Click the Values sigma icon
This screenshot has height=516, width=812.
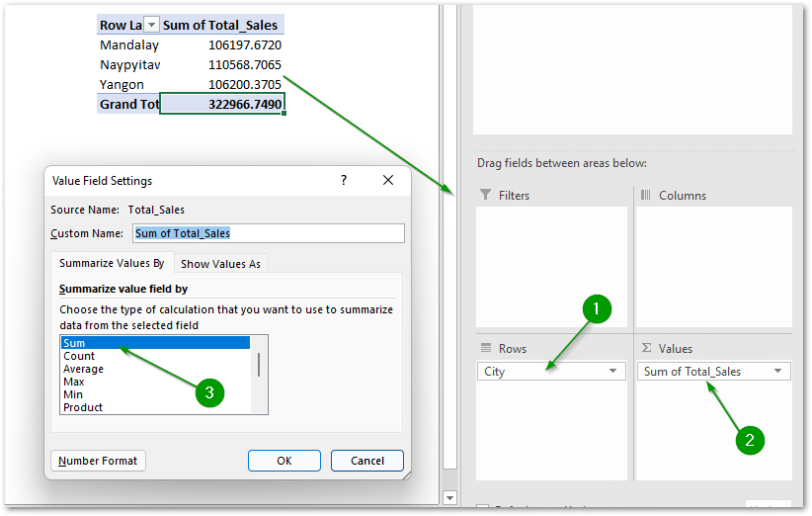point(645,348)
